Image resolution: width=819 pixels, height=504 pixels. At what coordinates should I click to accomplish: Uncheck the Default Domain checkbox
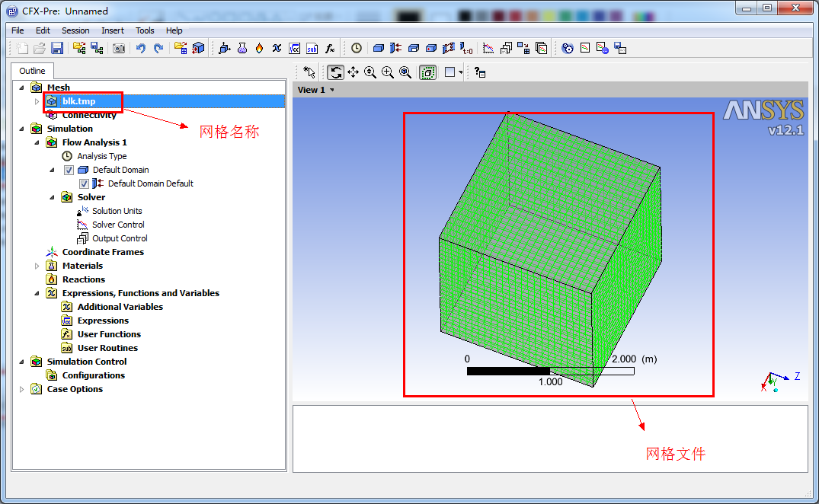click(69, 170)
